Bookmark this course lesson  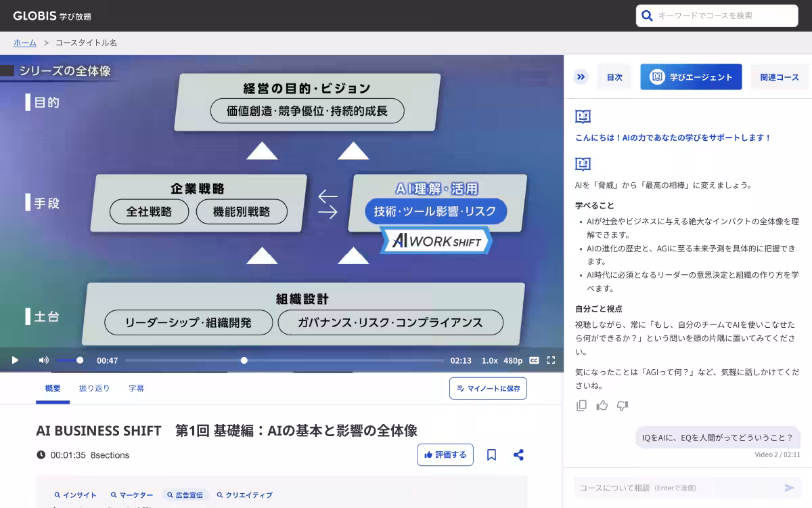click(492, 454)
